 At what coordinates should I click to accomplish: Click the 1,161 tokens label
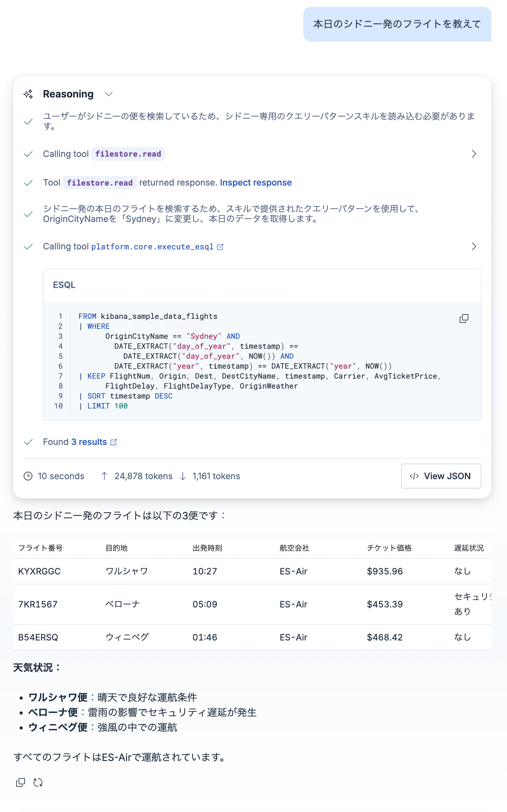point(216,476)
